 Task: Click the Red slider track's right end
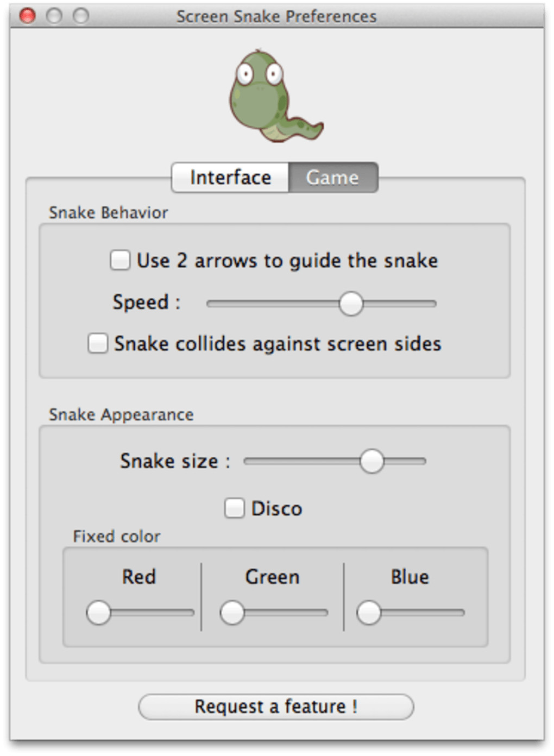pyautogui.click(x=190, y=613)
